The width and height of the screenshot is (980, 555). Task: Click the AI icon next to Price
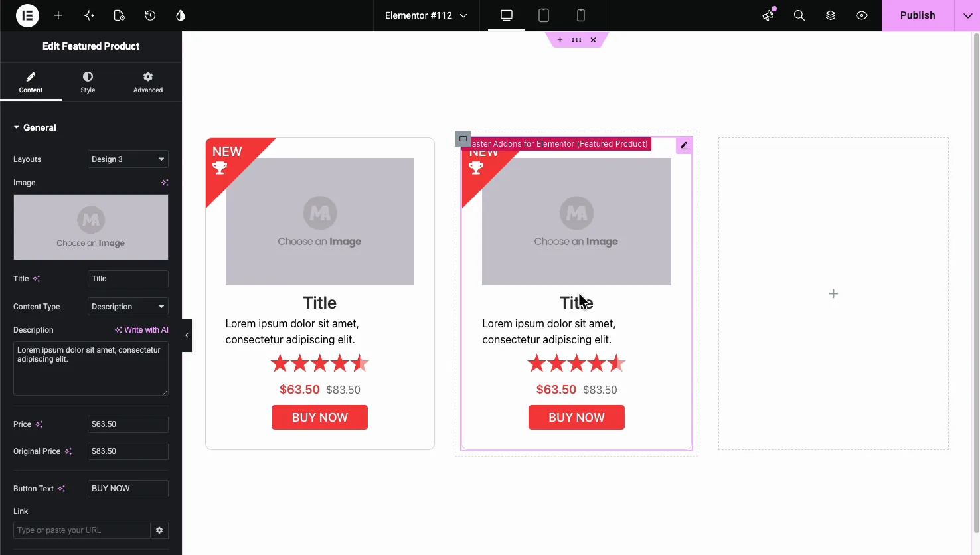click(x=39, y=424)
